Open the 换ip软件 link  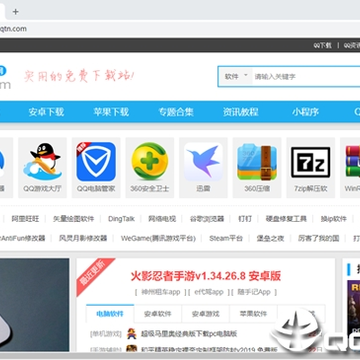(334, 219)
